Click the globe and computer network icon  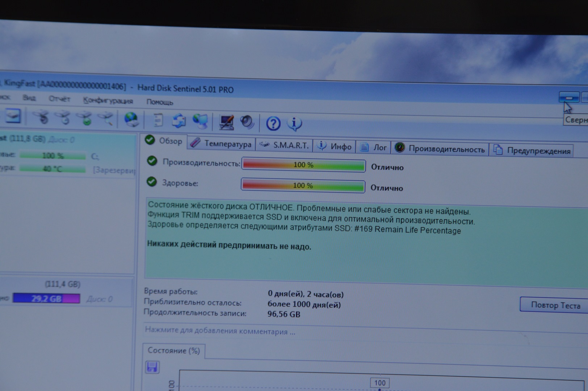[x=200, y=121]
